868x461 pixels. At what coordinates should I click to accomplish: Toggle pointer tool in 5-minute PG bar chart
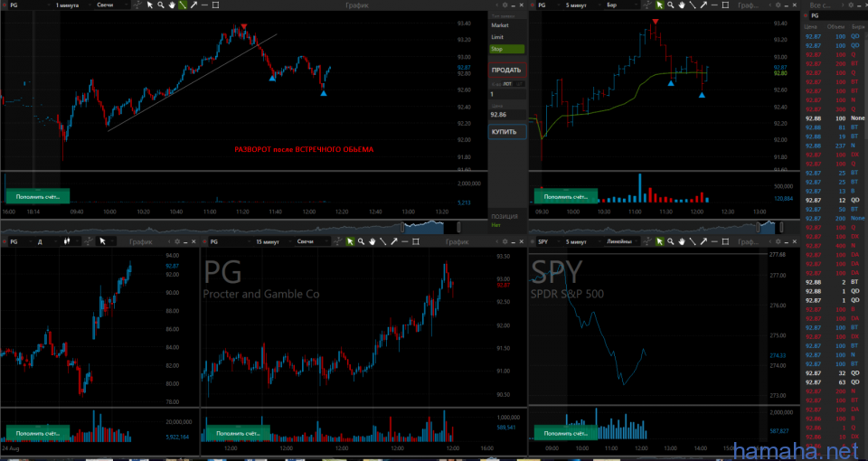(x=660, y=5)
